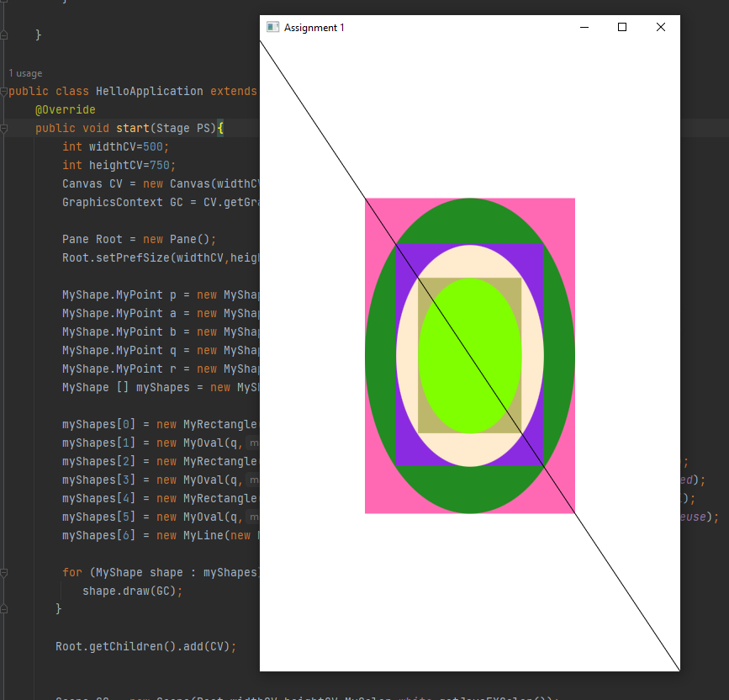Close the Assignment 1 window

click(661, 27)
